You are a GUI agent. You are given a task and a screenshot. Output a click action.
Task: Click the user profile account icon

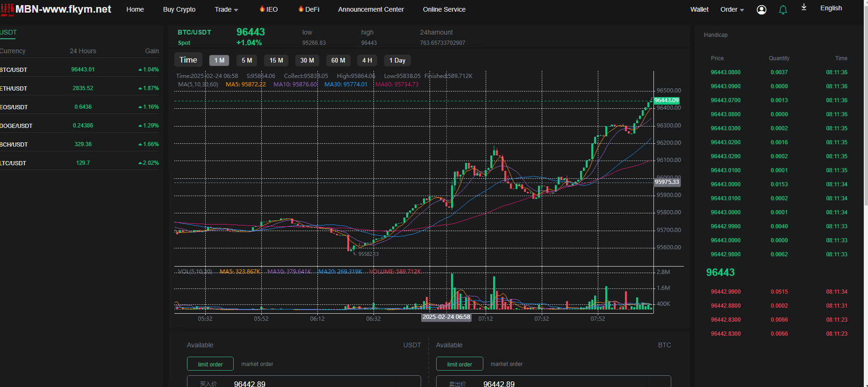pos(761,10)
